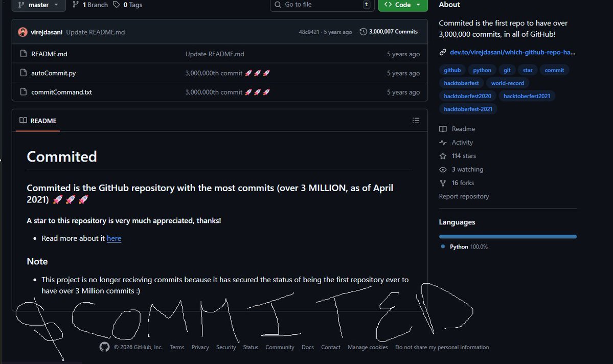View the 16 forks list

point(457,183)
